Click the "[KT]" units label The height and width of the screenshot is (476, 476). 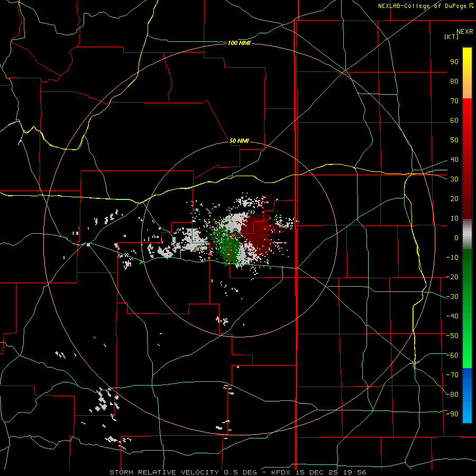point(451,36)
